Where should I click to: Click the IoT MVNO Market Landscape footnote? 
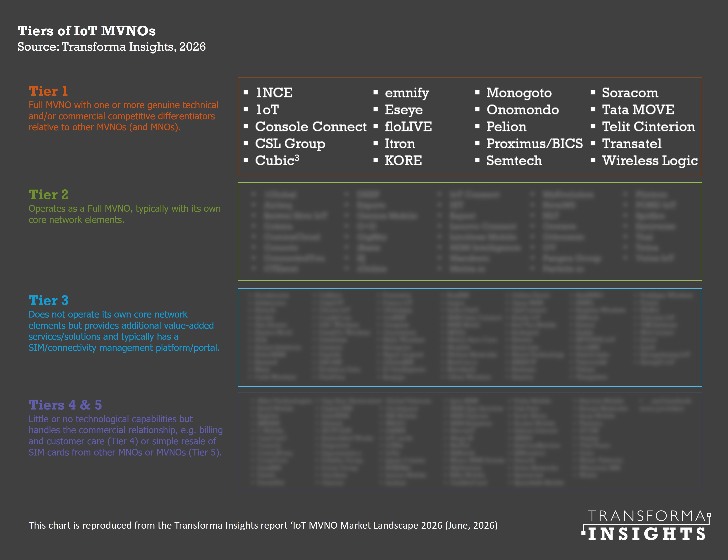tap(263, 525)
